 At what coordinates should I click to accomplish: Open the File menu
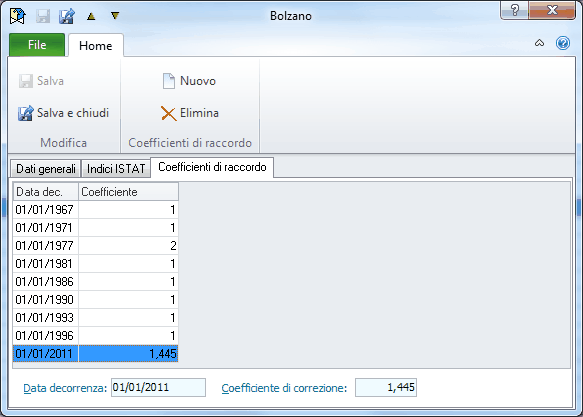pos(37,45)
